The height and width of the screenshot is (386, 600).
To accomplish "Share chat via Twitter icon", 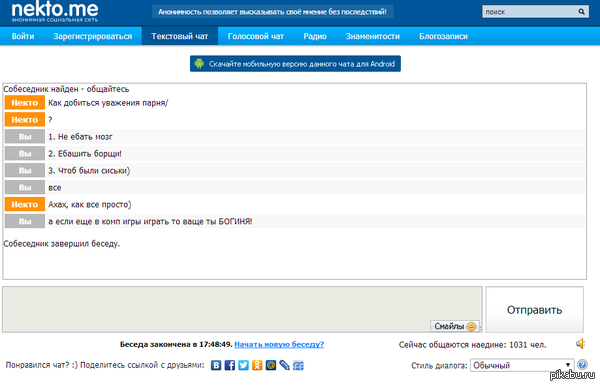I will click(x=243, y=365).
